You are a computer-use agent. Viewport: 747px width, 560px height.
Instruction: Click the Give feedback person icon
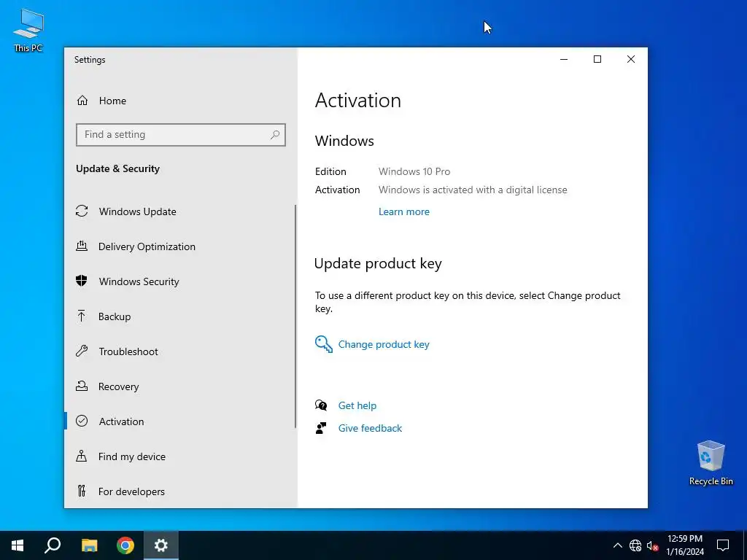pos(321,428)
